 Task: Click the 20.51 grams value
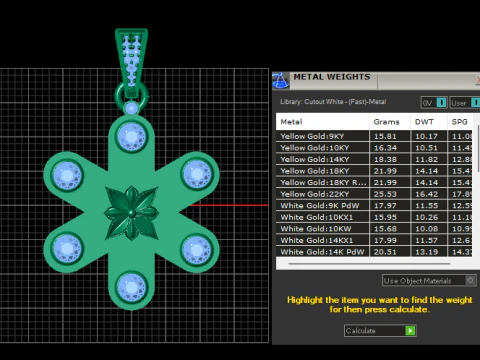(x=385, y=252)
